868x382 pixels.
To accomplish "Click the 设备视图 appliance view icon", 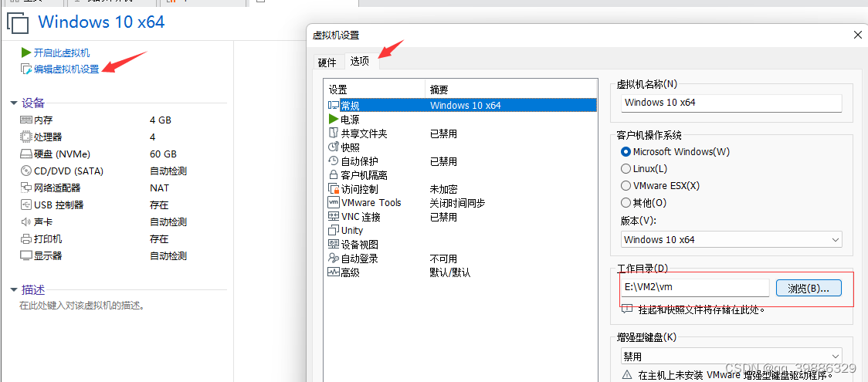I will click(x=334, y=245).
